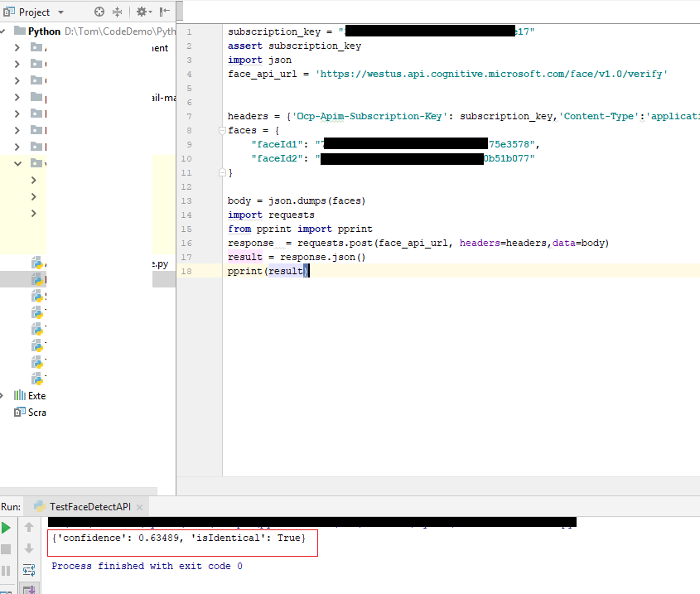Click the Scratches node icon
This screenshot has height=594, width=700.
click(20, 412)
